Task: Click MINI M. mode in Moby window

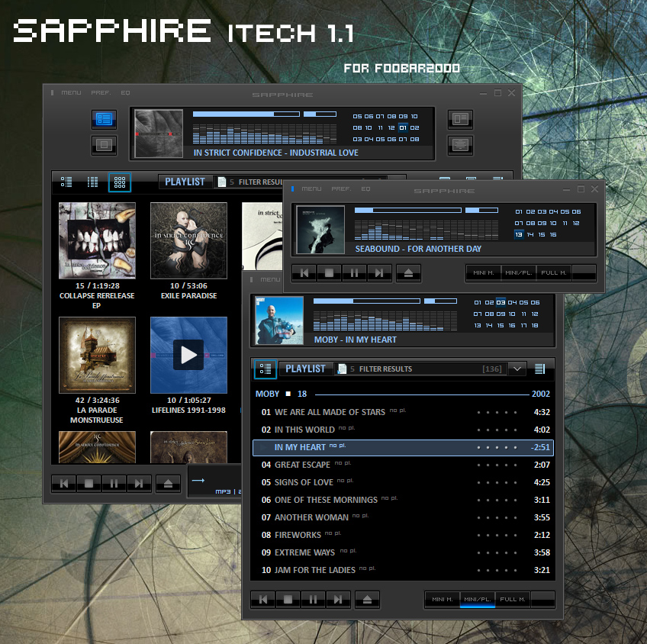Action: [x=443, y=600]
